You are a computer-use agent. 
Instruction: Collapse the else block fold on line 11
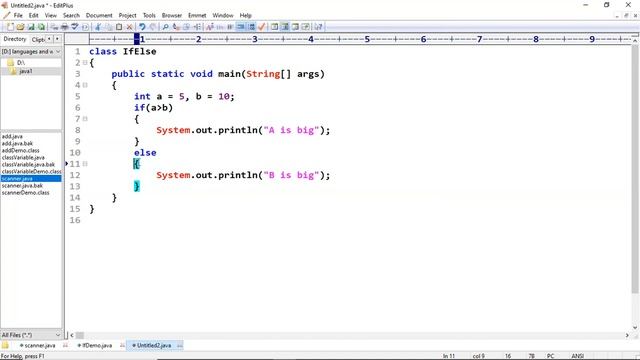(85, 164)
